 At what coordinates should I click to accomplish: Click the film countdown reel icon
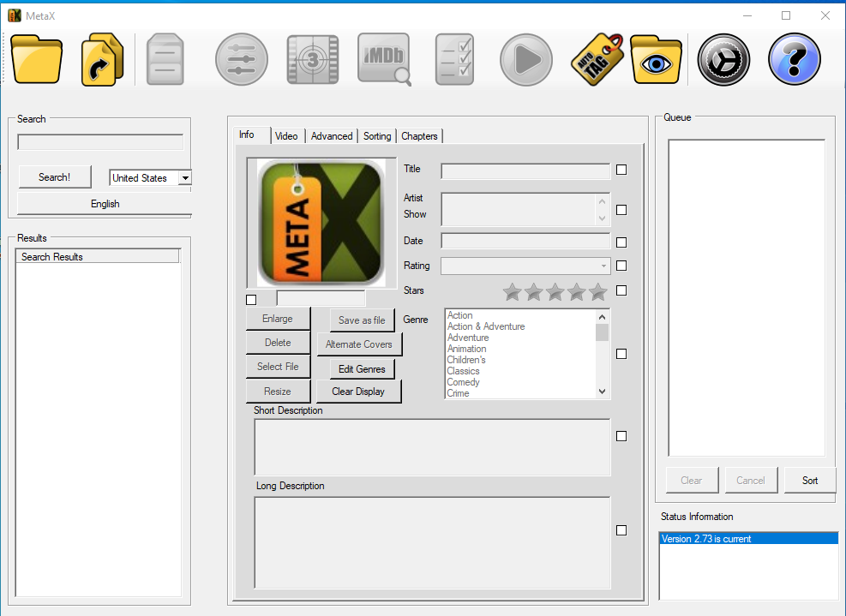(313, 59)
